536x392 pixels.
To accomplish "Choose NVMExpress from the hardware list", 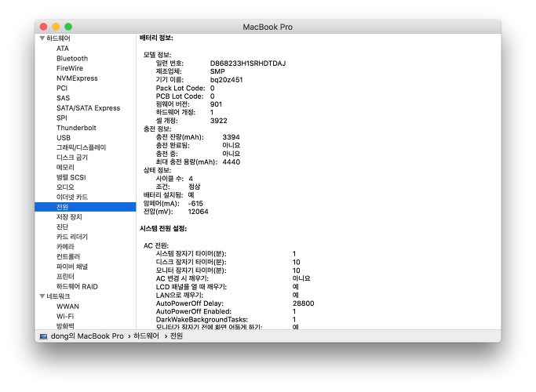I will tap(77, 78).
